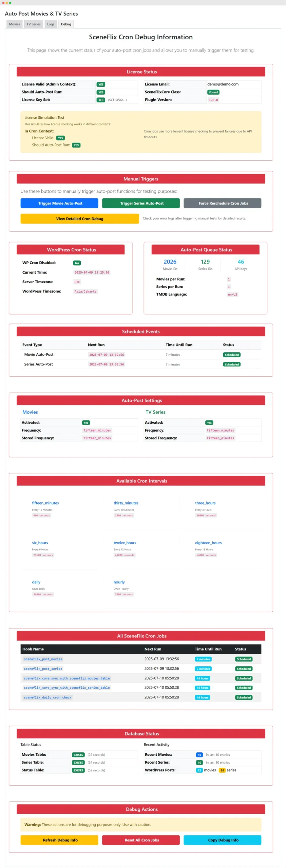Click the 24 series WordPress Posts badge
This screenshot has width=286, height=868.
tap(222, 770)
